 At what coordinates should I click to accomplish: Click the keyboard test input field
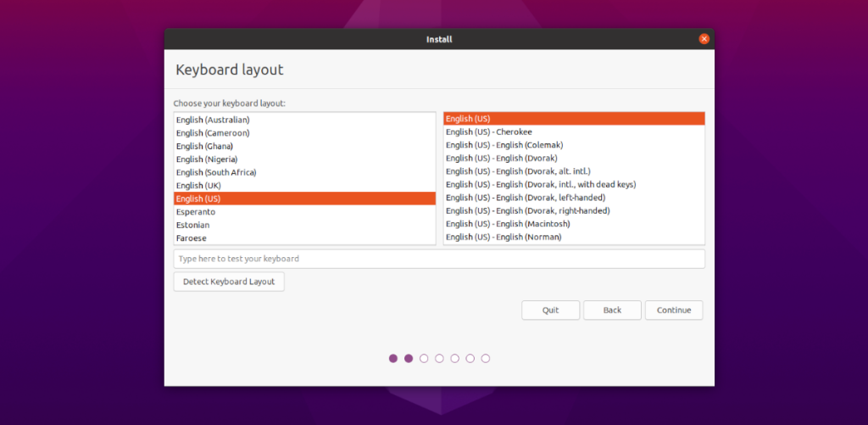(x=439, y=259)
